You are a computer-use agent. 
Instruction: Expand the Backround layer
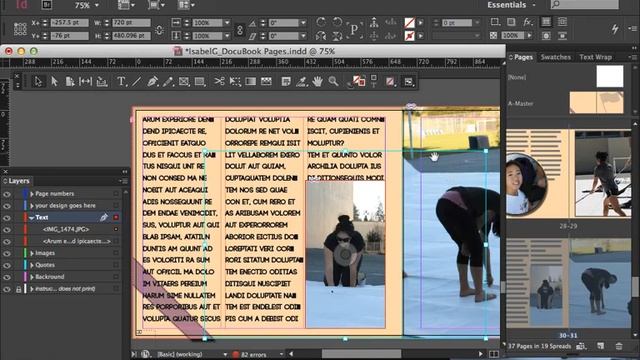click(31, 277)
